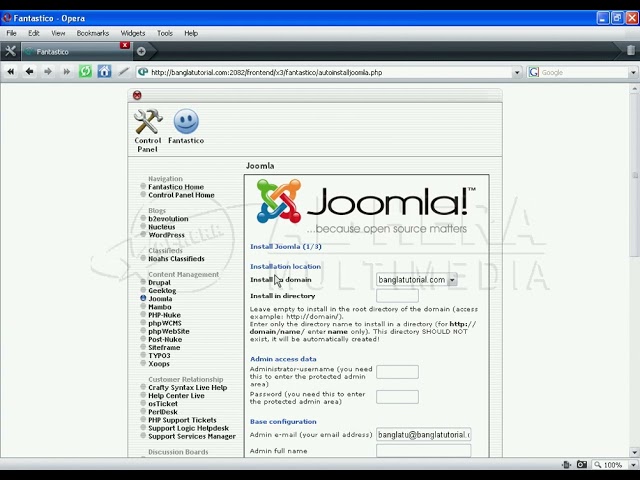Go back with the back arrow
This screenshot has height=480, width=640.
(29, 72)
